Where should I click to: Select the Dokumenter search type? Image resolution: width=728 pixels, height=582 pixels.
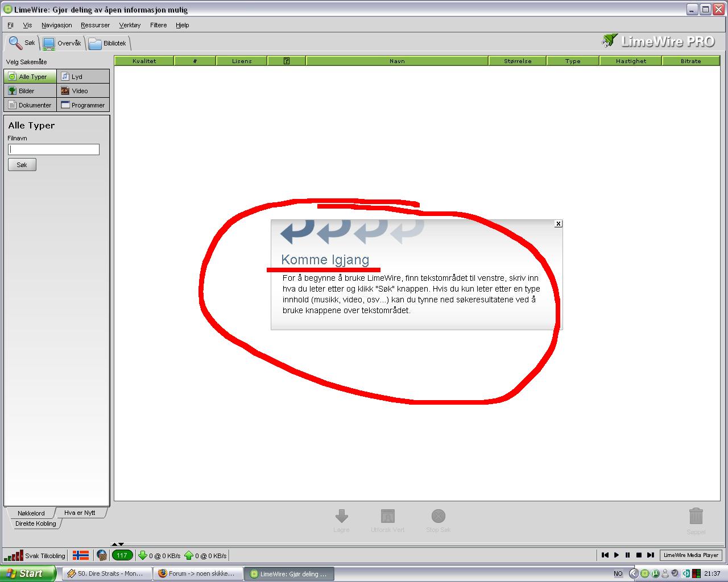(30, 105)
